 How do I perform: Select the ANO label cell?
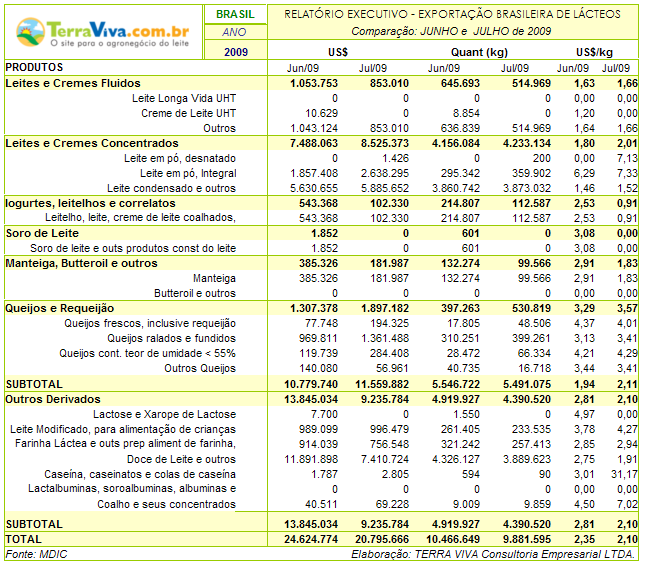click(x=234, y=32)
